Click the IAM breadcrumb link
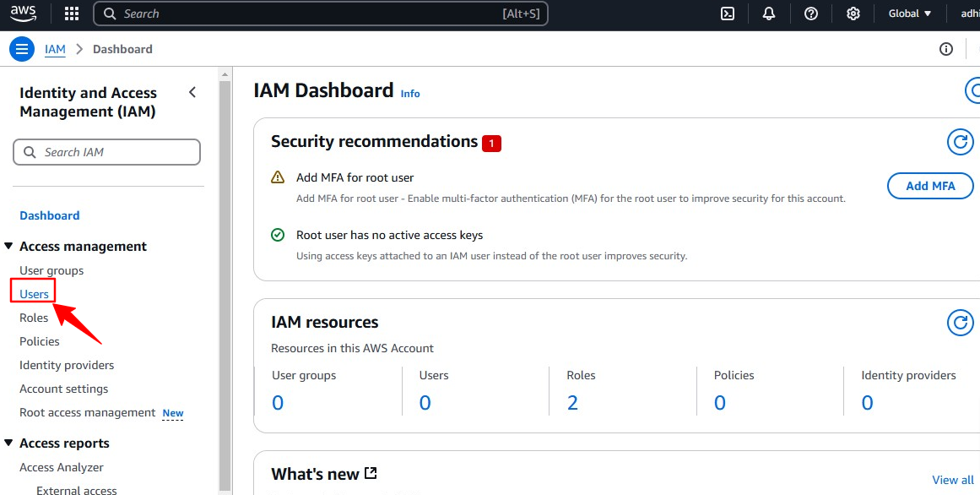The image size is (980, 495). 55,49
